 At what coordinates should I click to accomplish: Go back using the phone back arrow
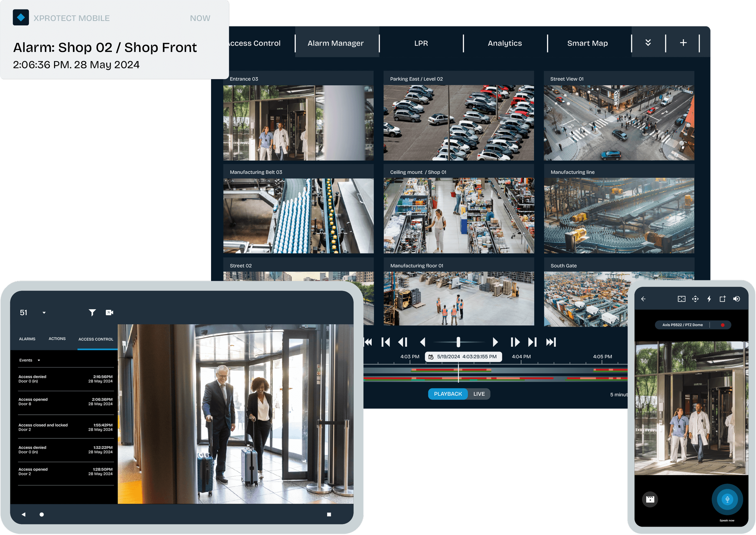(x=644, y=299)
